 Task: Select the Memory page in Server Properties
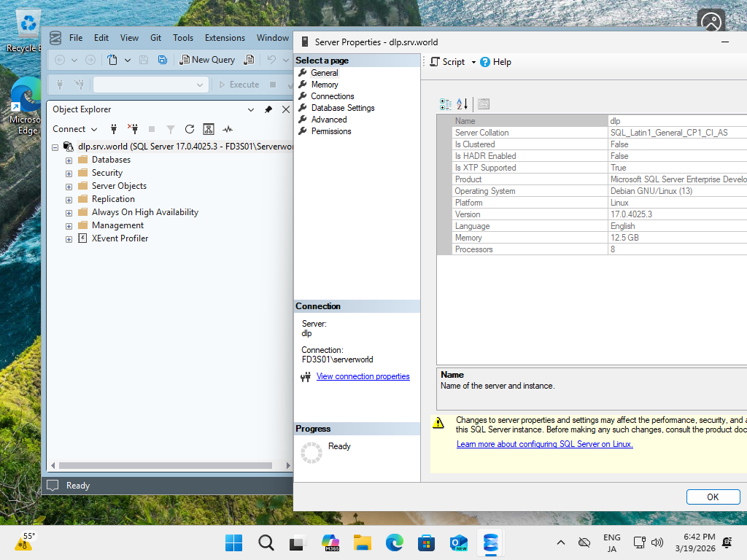pyautogui.click(x=325, y=85)
